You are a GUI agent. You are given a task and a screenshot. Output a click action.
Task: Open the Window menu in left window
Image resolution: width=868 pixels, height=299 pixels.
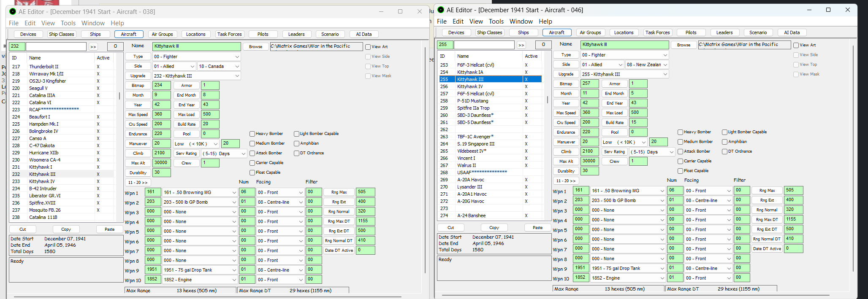point(93,23)
